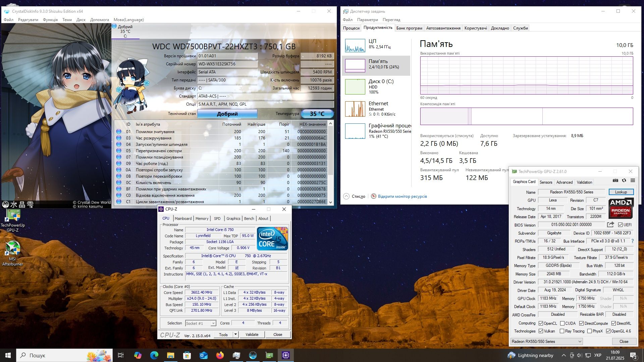
Task: Launch Firefox from the taskbar
Action: (x=220, y=355)
